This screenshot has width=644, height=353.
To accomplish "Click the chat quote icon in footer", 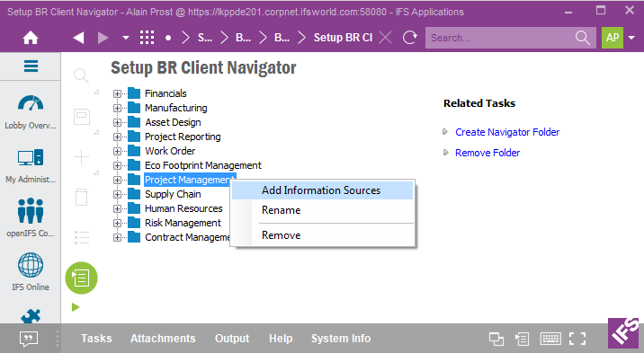I will [29, 339].
